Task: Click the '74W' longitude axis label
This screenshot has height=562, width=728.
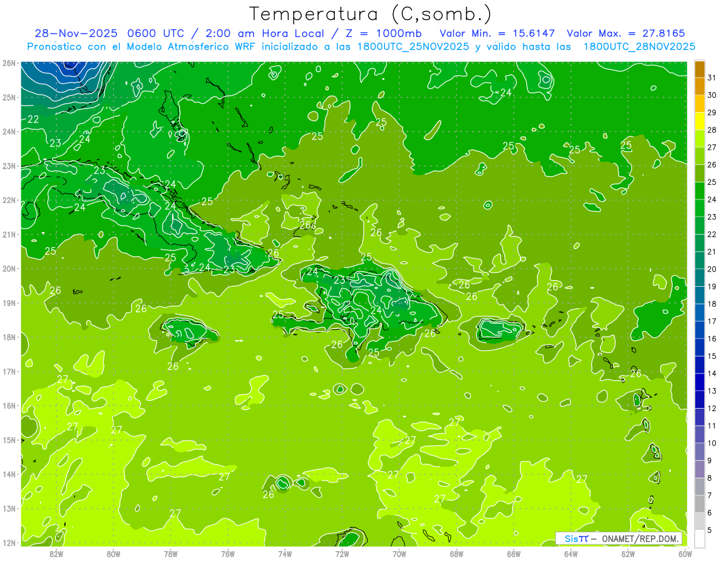Action: coord(285,554)
